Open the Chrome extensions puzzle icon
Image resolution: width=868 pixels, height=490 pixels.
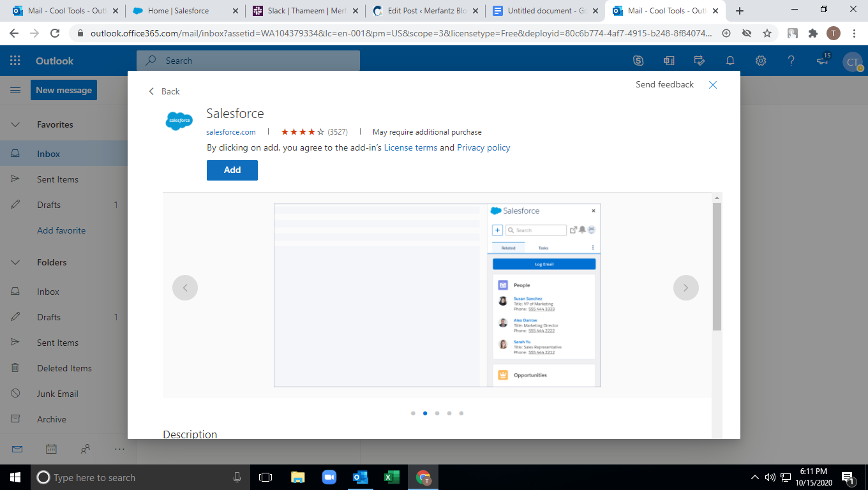[x=813, y=33]
